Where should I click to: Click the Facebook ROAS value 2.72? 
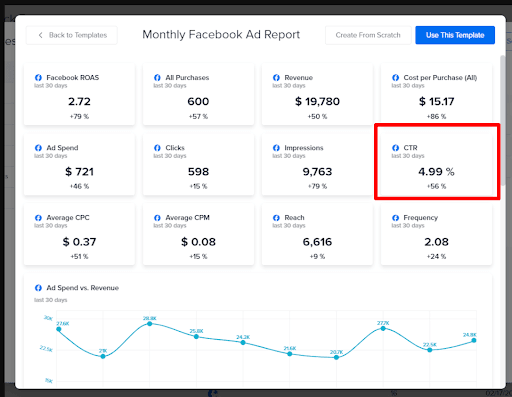(79, 101)
